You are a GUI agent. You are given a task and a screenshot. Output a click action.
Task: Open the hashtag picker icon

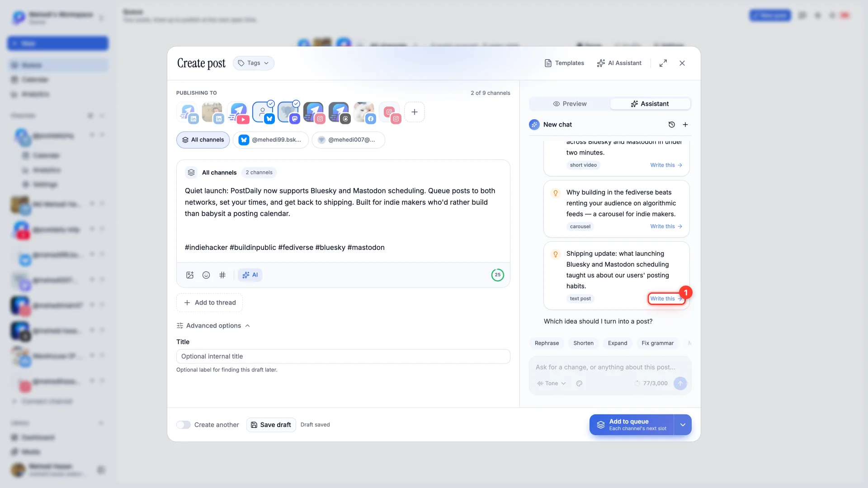[222, 275]
